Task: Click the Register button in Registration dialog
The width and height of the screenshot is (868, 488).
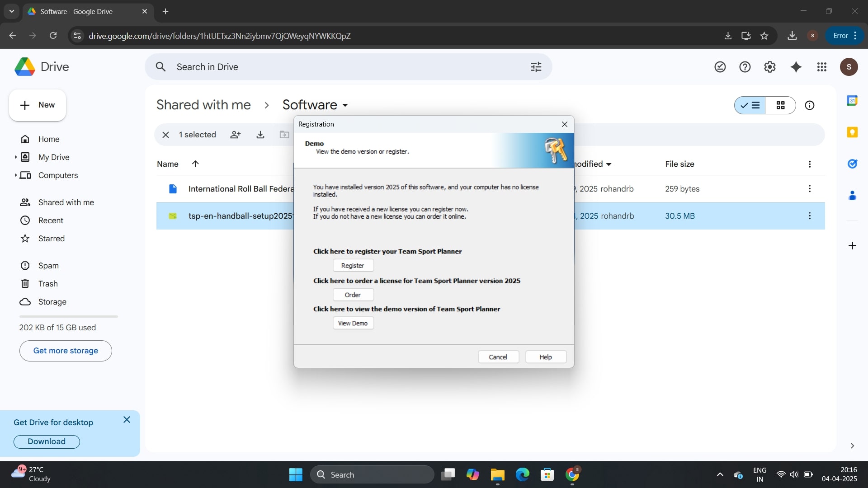Action: [353, 266]
